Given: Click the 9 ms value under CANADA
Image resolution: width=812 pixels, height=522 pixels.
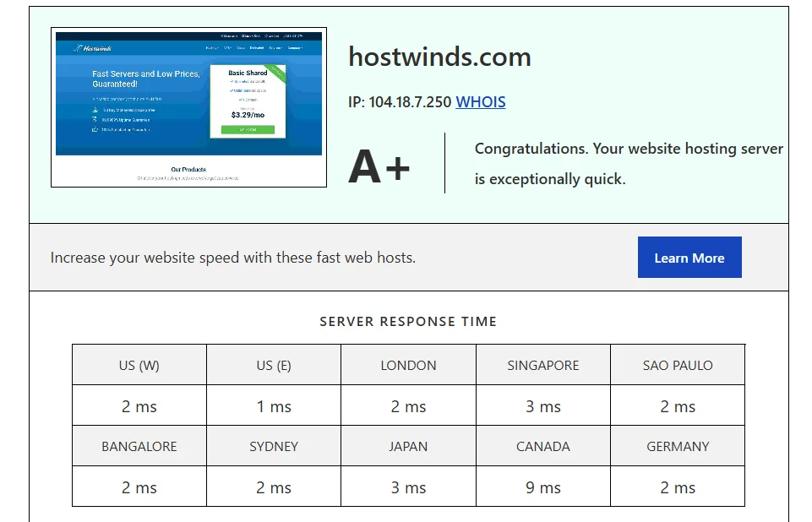Looking at the screenshot, I should coord(543,487).
